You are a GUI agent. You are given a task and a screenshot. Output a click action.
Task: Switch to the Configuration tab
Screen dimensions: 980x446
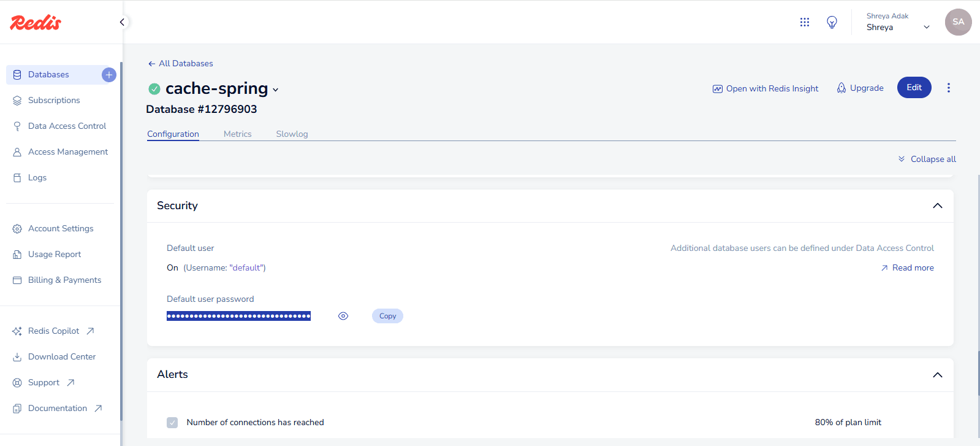[173, 134]
